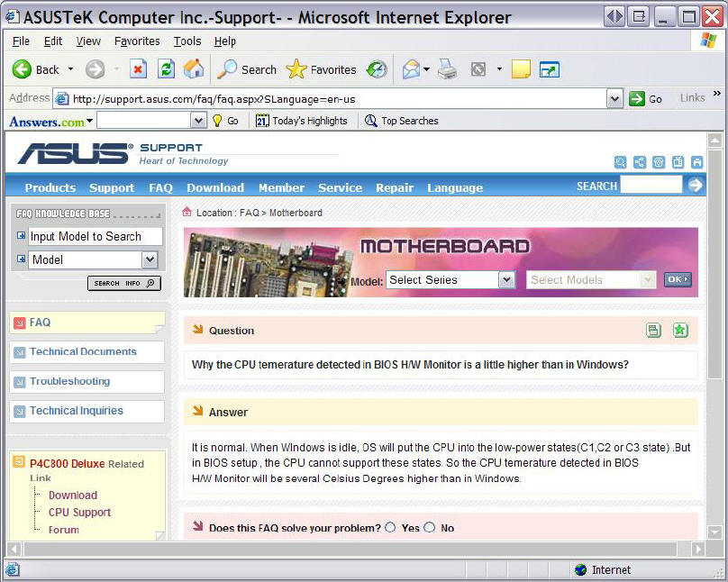This screenshot has width=728, height=582.
Task: Click the SEARCH INFO button
Action: pyautogui.click(x=124, y=283)
